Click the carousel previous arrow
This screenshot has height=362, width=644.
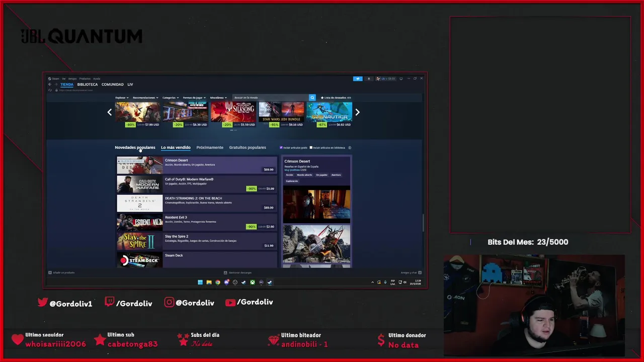click(x=110, y=112)
